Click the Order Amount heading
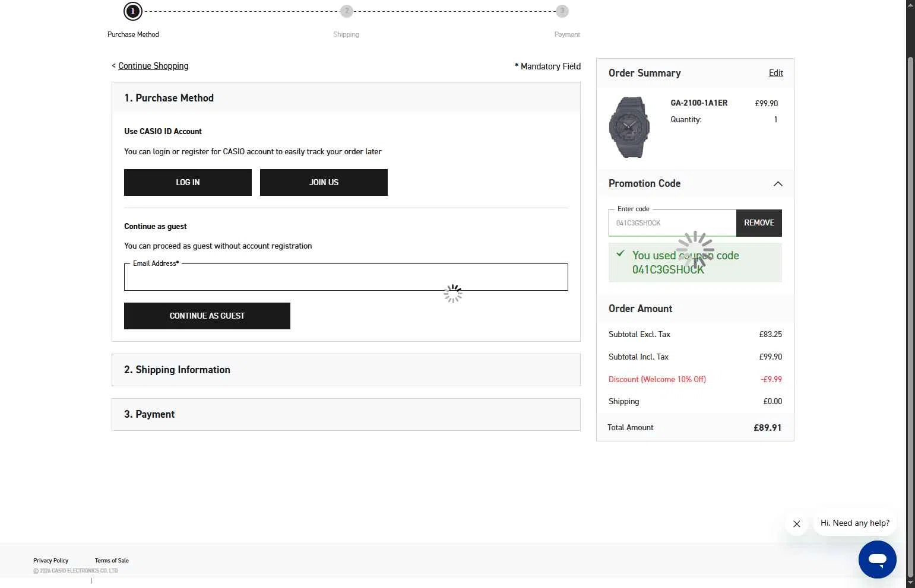The width and height of the screenshot is (915, 588). [x=640, y=309]
